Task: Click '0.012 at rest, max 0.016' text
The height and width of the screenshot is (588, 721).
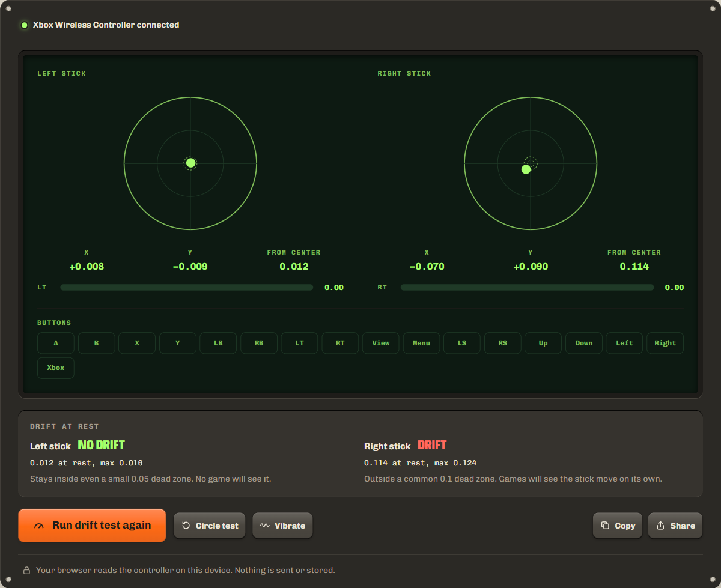Action: pos(87,463)
